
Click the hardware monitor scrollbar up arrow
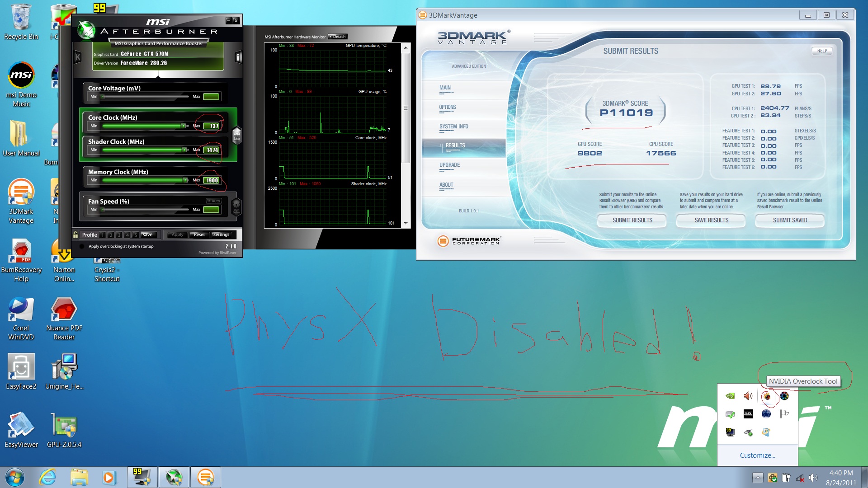406,47
